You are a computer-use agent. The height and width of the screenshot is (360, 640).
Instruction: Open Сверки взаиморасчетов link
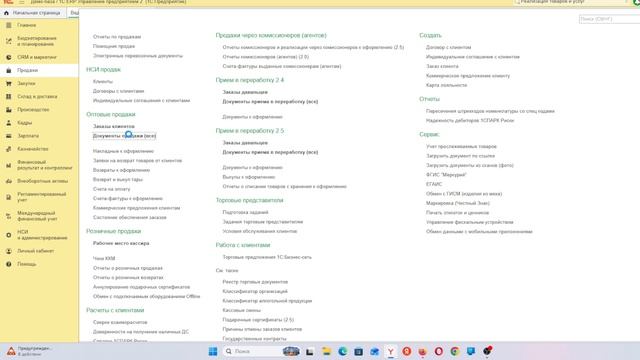click(120, 322)
